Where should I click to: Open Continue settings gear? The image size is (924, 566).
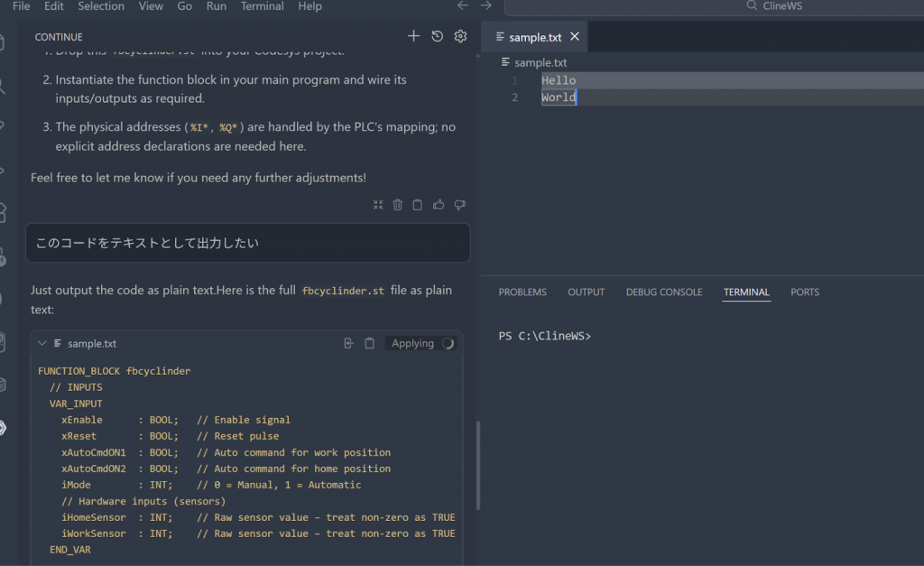coord(460,36)
